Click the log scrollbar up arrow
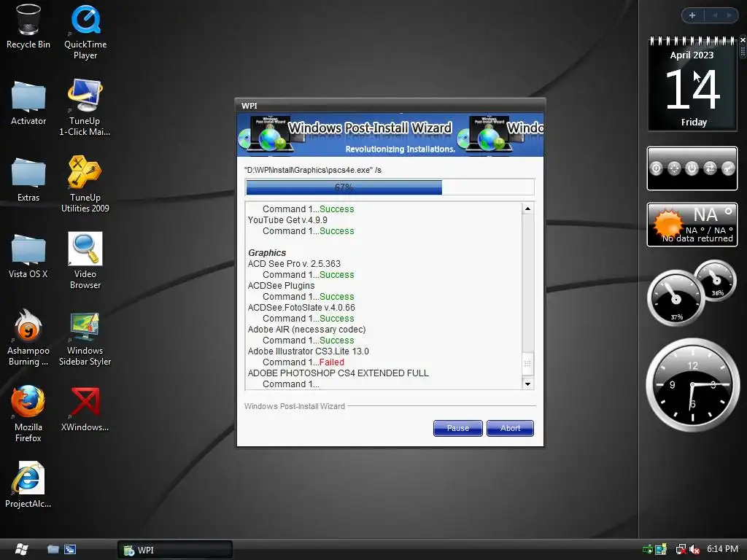This screenshot has height=560, width=747. 527,209
